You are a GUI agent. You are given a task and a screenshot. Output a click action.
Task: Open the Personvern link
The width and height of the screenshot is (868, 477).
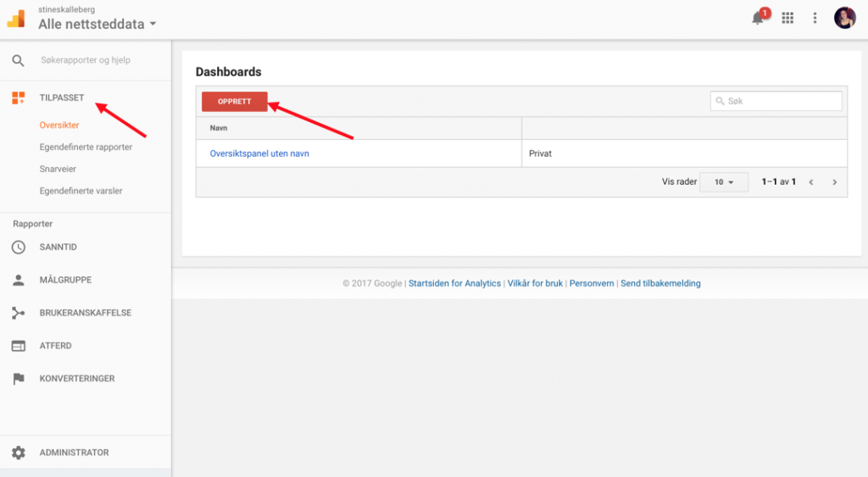(592, 283)
